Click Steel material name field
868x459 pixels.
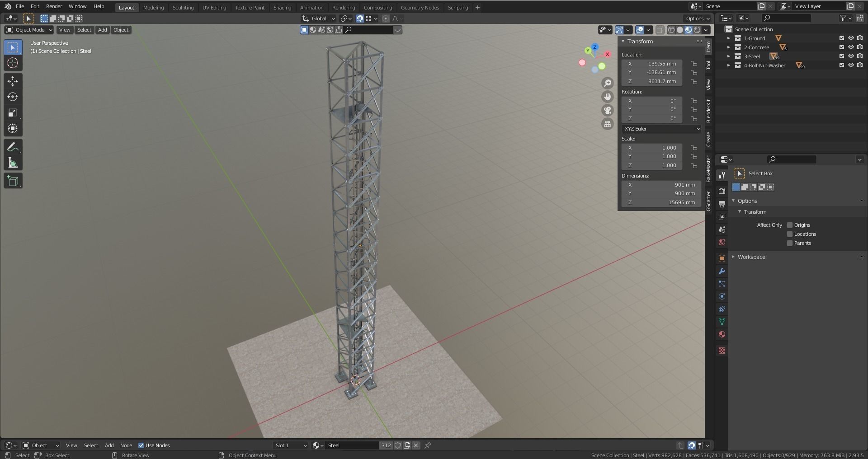(x=352, y=445)
